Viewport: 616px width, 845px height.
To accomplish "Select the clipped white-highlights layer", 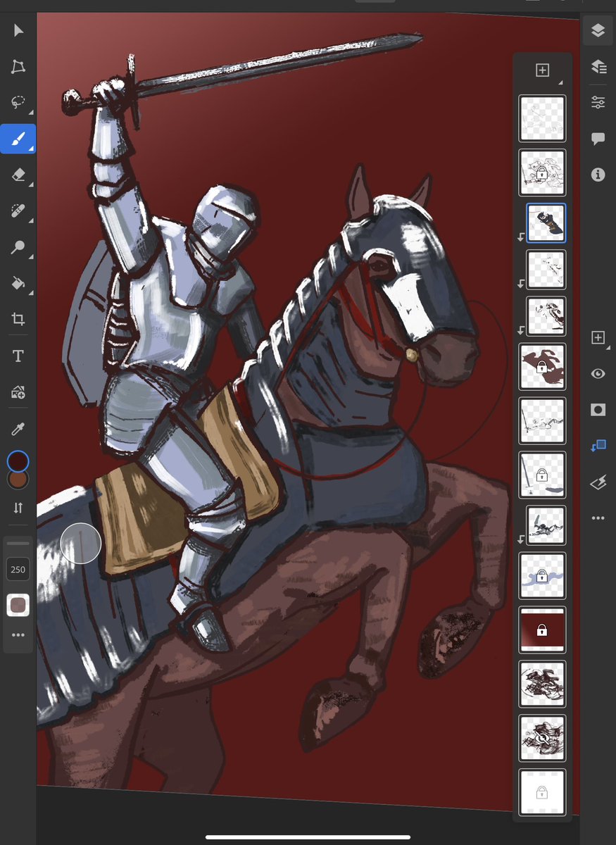I will 546,269.
